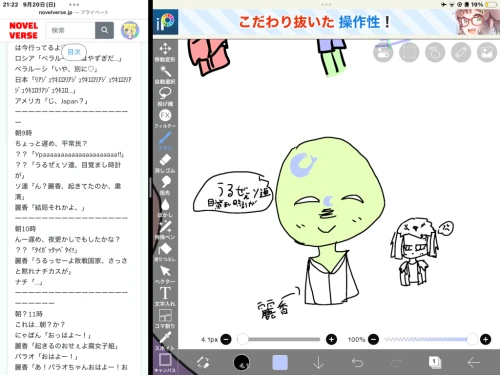Undo the last stroke
The width and height of the screenshot is (500, 375).
[x=357, y=362]
